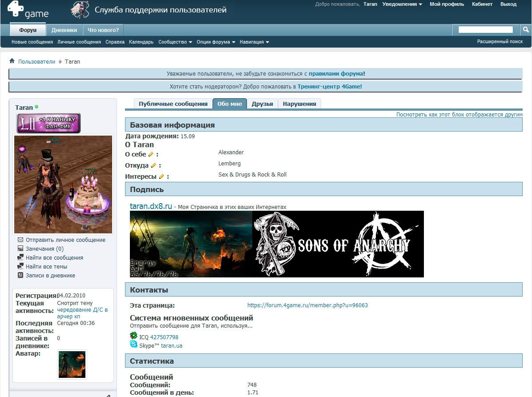Viewport: 532px width, 397px height.
Task: Open the Дневники navigation tab
Action: (x=64, y=30)
